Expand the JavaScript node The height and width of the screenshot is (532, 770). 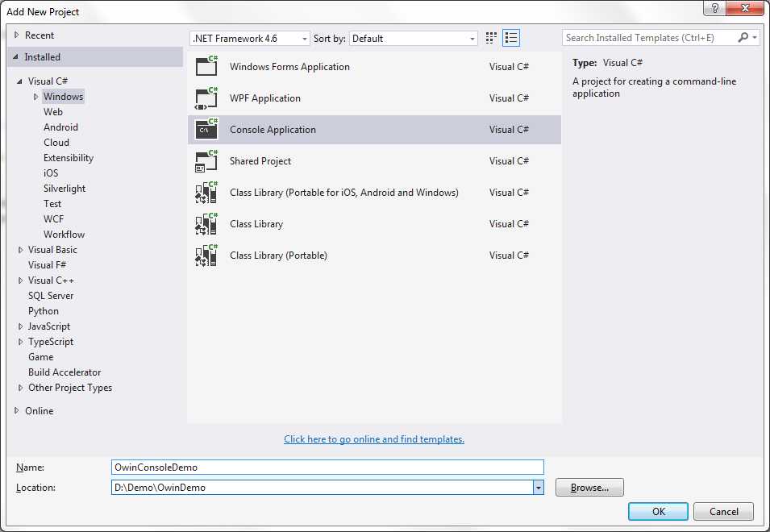click(x=20, y=326)
